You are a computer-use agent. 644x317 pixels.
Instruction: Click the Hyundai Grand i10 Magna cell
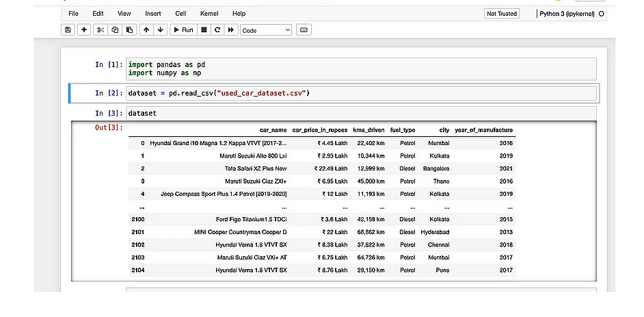point(219,143)
